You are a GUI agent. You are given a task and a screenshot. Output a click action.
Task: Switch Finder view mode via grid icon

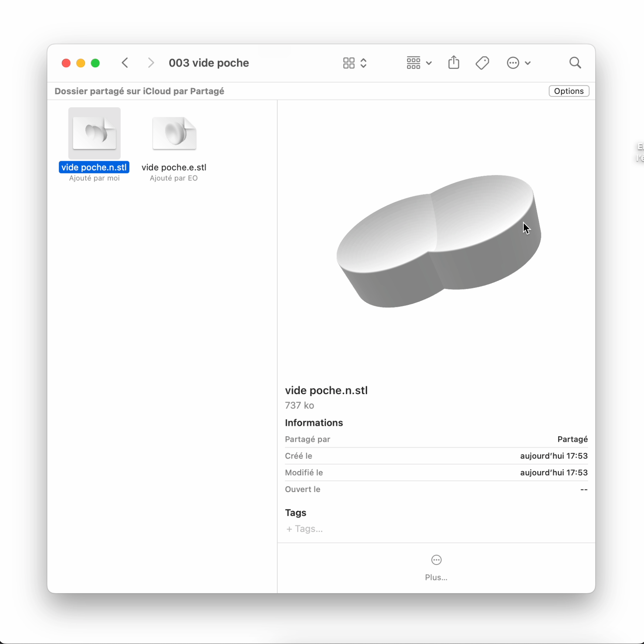click(x=355, y=63)
